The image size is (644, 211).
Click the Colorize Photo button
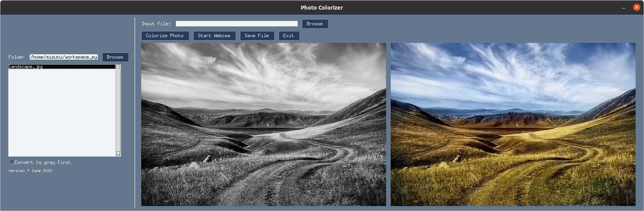165,36
